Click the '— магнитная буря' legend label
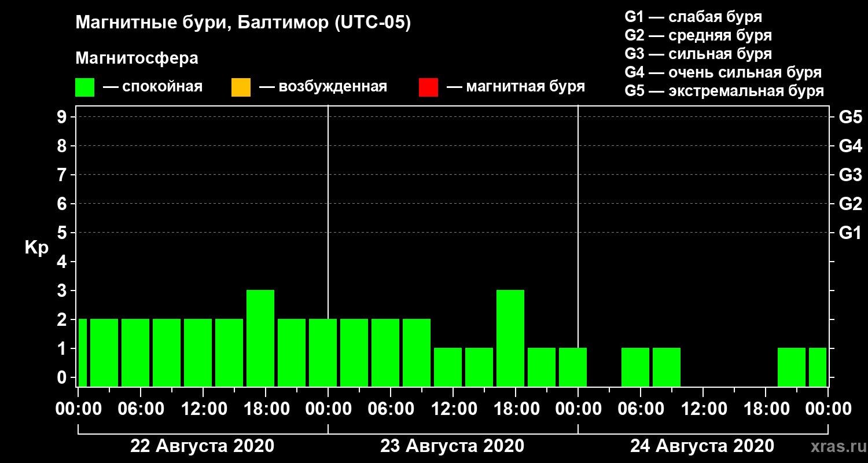 pyautogui.click(x=516, y=87)
